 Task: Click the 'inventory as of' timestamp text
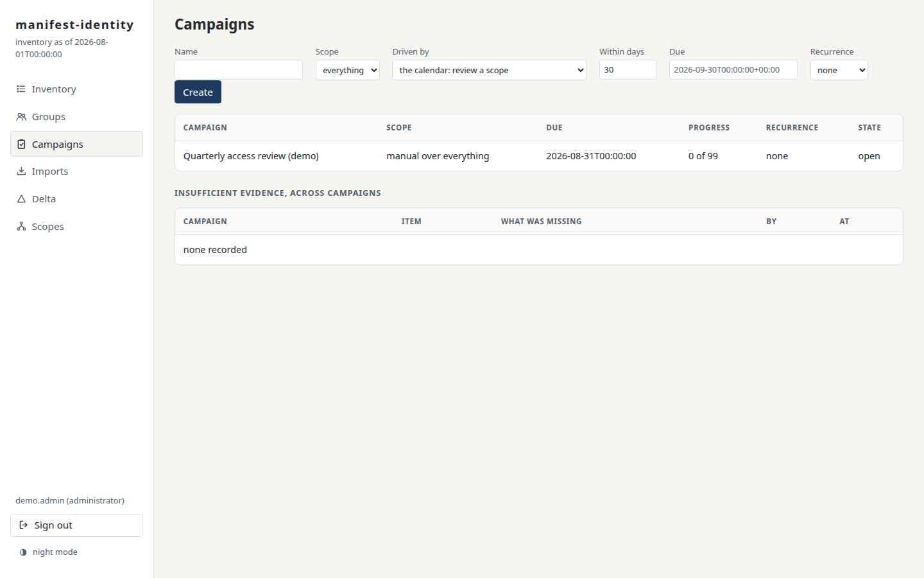coord(62,48)
